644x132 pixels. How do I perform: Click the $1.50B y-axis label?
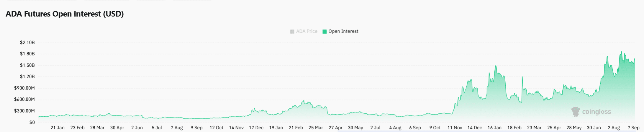click(x=27, y=65)
